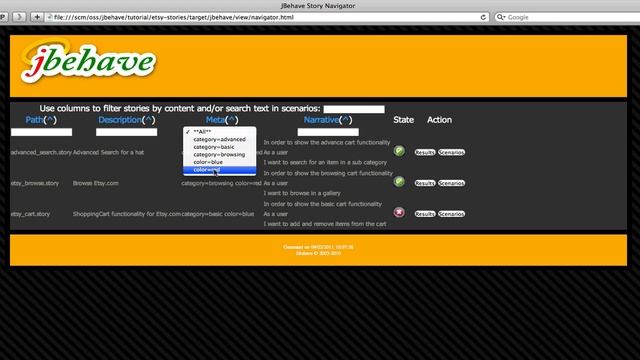Screen dimensions: 640x360
Task: Click the plus add-bookmark button
Action: click(37, 17)
